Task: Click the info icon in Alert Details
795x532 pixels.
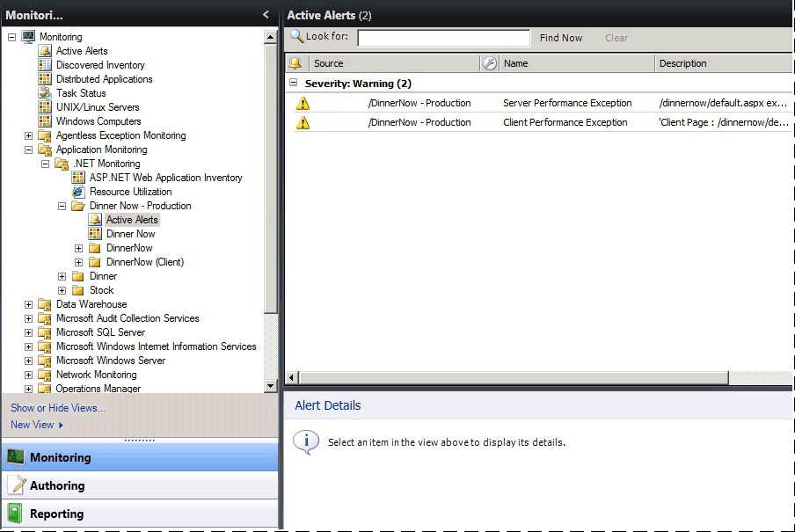Action: click(x=306, y=442)
